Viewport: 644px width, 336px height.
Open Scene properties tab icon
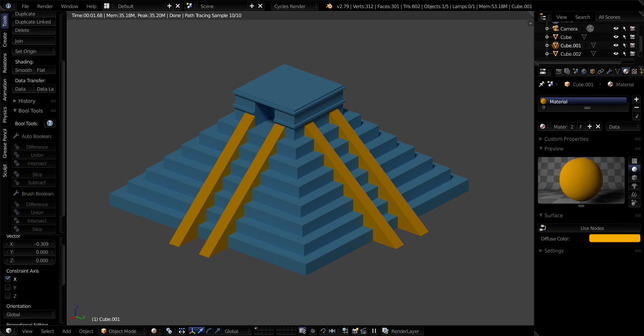(x=576, y=71)
